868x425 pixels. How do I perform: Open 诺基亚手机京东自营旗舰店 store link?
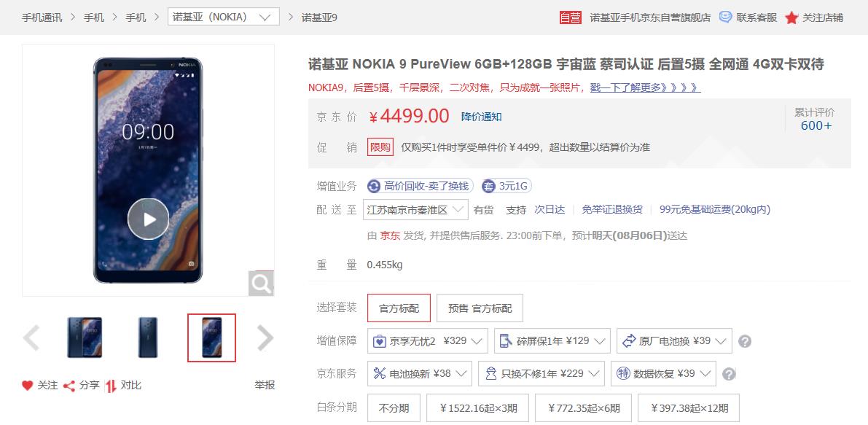(650, 17)
